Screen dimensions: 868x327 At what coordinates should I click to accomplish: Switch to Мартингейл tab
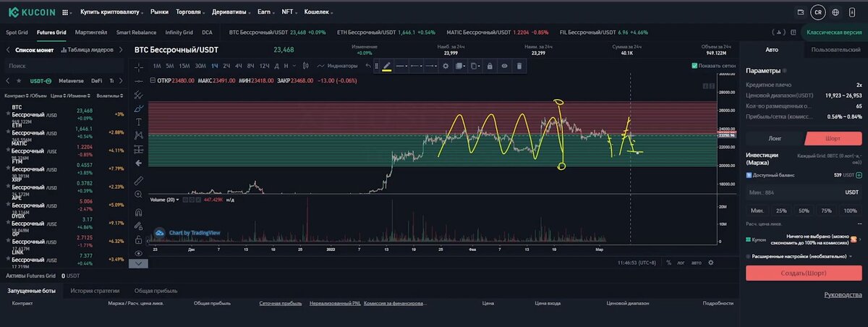click(91, 33)
